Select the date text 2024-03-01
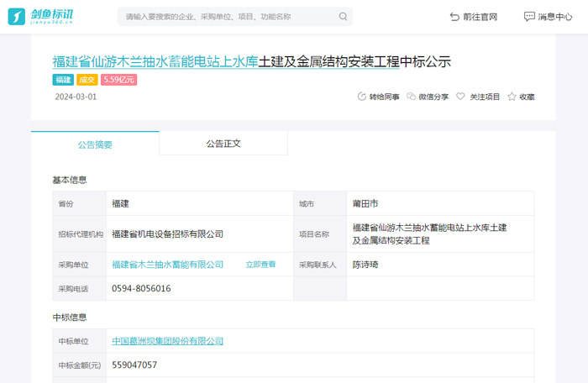The height and width of the screenshot is (383, 588). [x=76, y=97]
